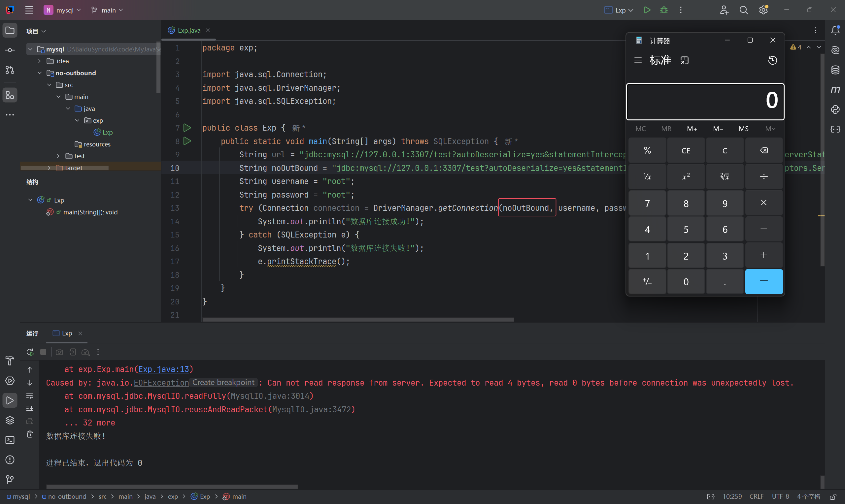Open the Database tool window
The image size is (845, 504).
tap(835, 70)
